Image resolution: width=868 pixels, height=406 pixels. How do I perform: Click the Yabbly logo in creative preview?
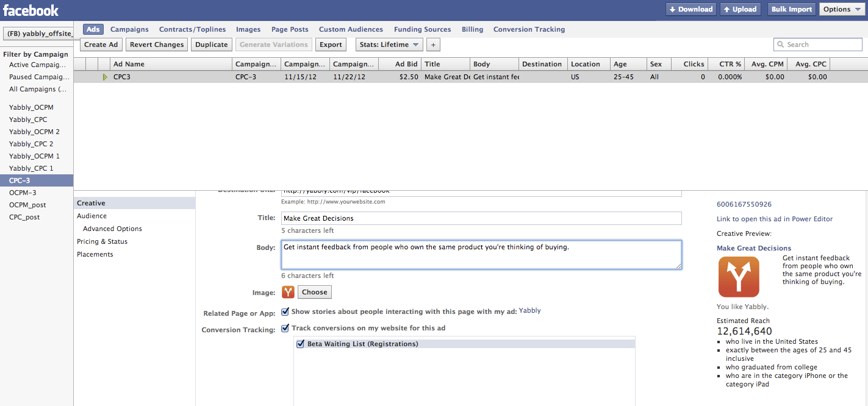pos(739,277)
